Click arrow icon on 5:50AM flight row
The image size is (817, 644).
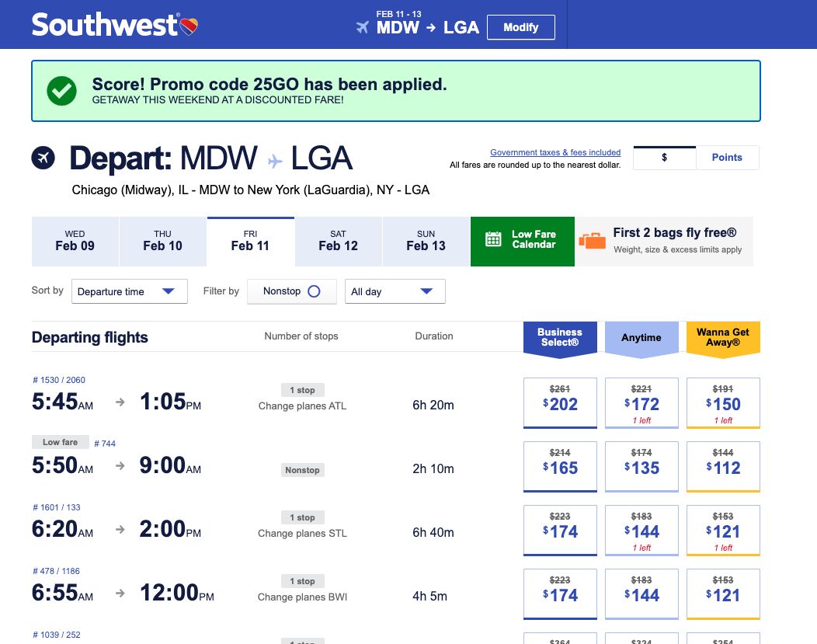(x=120, y=466)
